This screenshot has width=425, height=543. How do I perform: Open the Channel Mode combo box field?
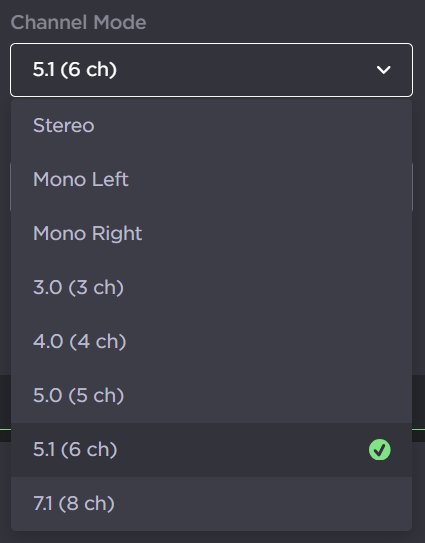point(211,70)
